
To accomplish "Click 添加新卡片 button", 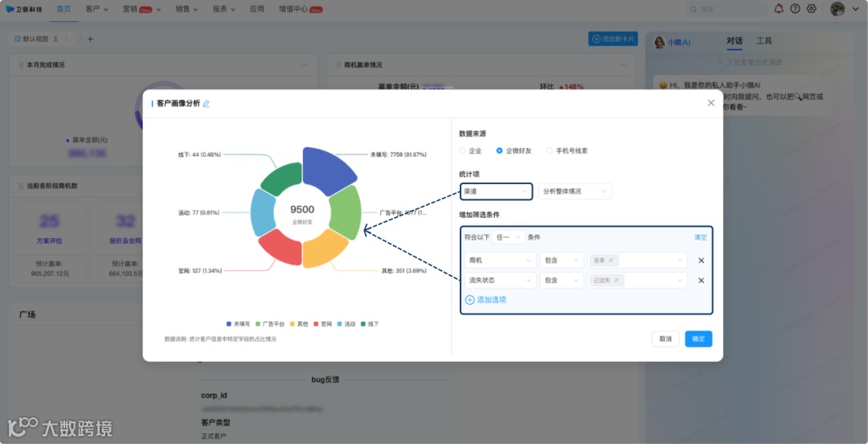I will [613, 39].
